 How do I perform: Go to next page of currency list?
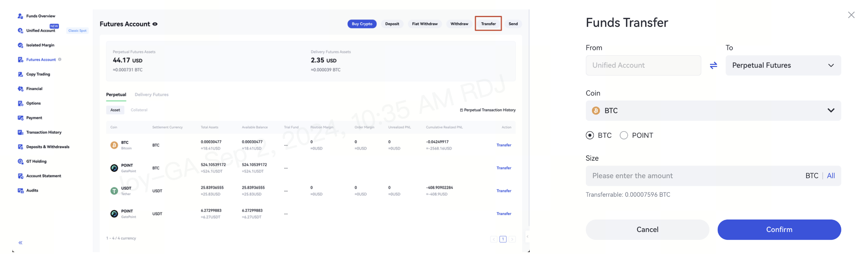coord(512,239)
